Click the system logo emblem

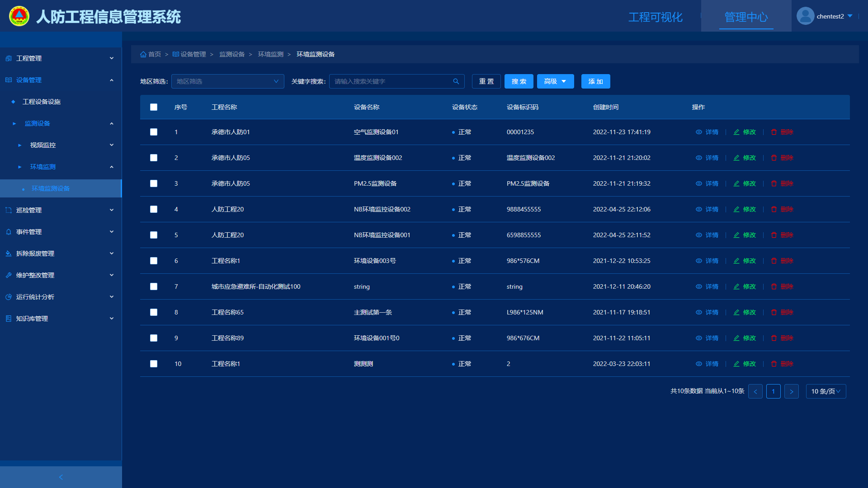pos(19,16)
